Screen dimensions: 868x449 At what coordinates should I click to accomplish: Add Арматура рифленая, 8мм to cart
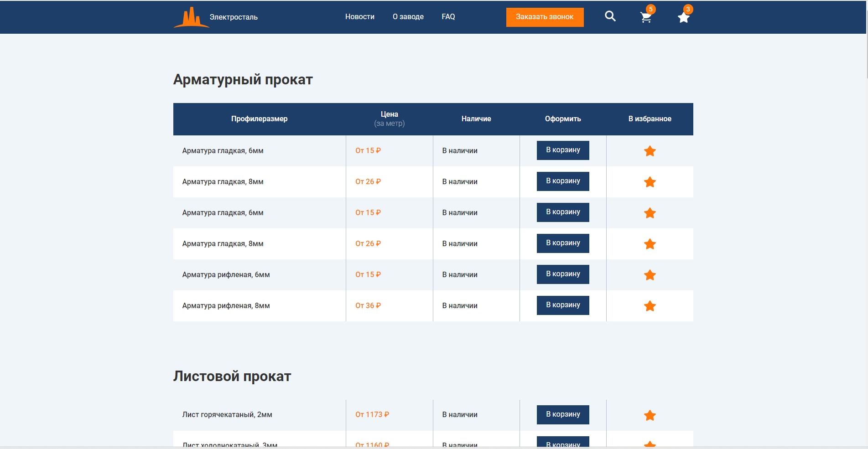562,305
